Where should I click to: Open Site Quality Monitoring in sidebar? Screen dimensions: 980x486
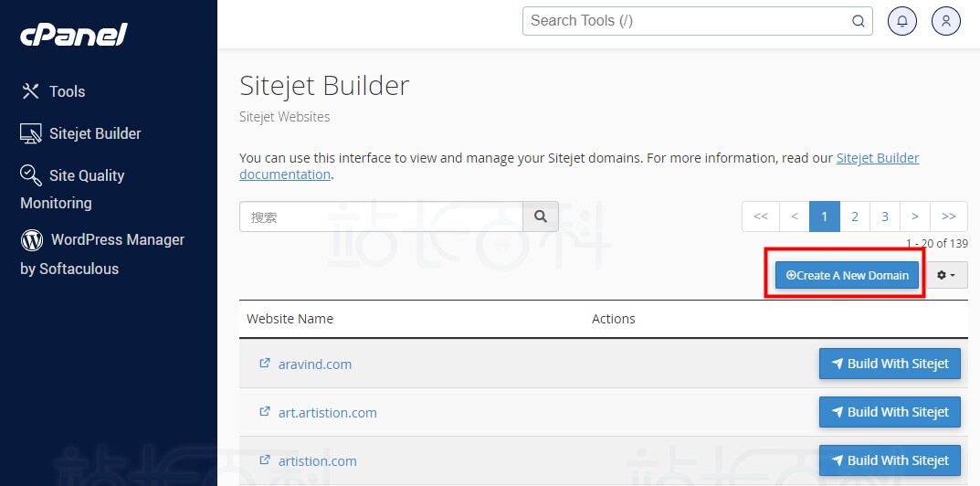[x=72, y=188]
